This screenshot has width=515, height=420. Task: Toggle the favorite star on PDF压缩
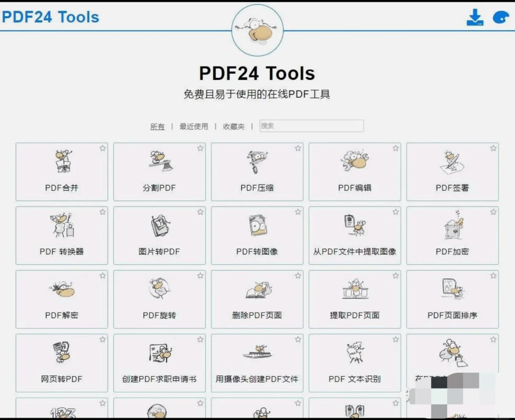298,148
